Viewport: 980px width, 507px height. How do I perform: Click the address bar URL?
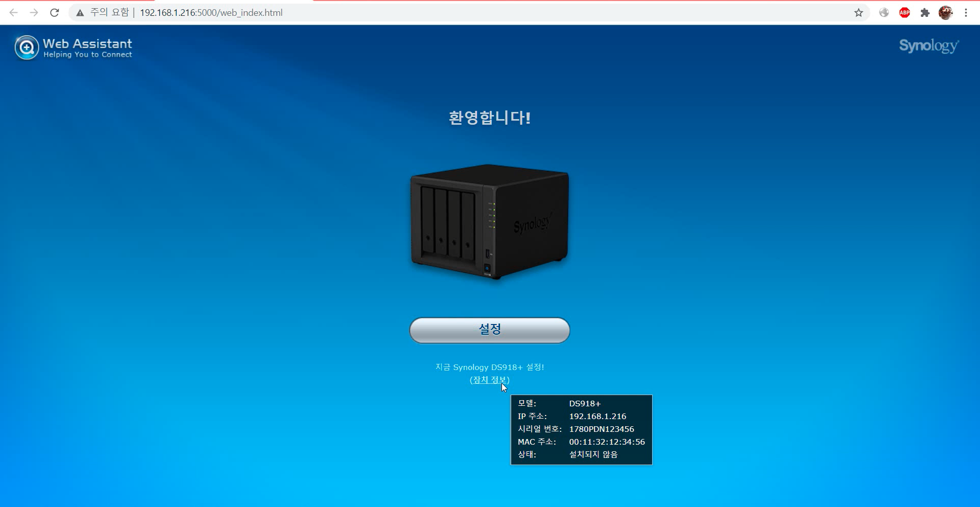211,13
